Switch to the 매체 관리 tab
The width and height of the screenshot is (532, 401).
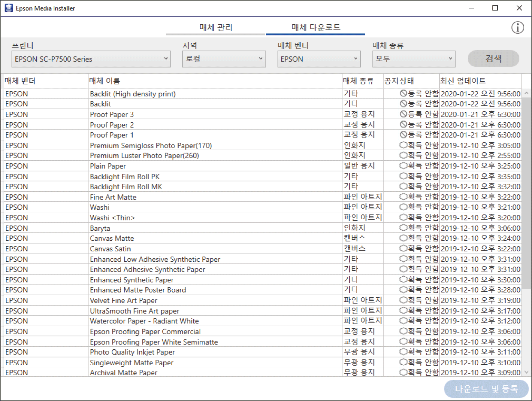216,28
